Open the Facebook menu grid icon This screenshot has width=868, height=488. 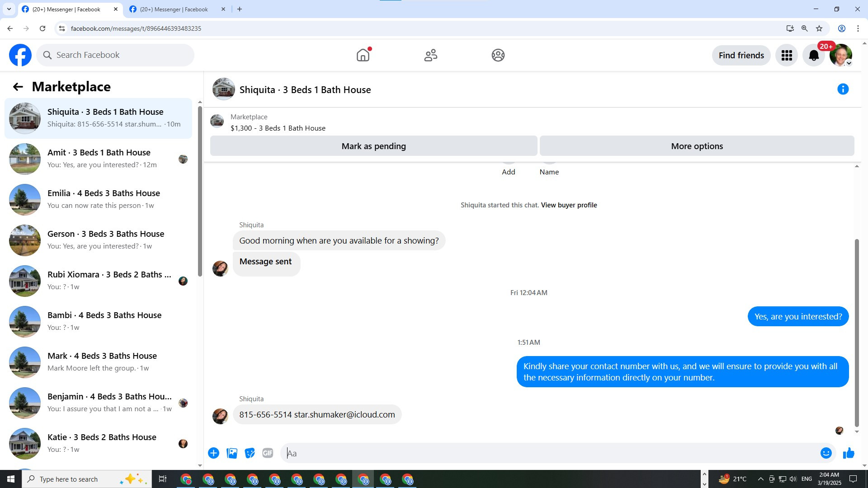click(x=787, y=55)
